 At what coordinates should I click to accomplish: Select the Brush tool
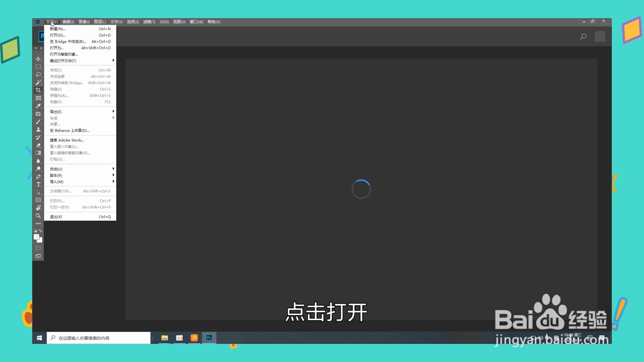pyautogui.click(x=38, y=122)
